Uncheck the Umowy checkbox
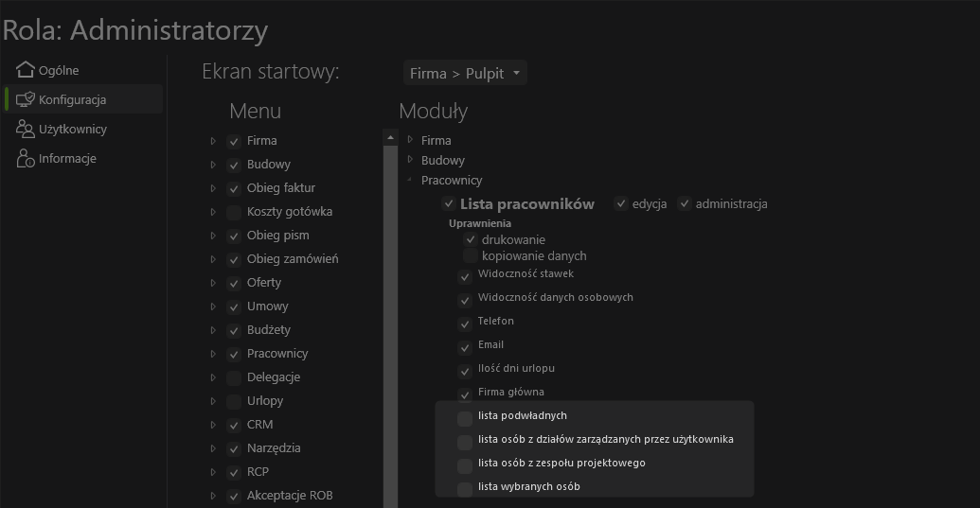 (234, 307)
